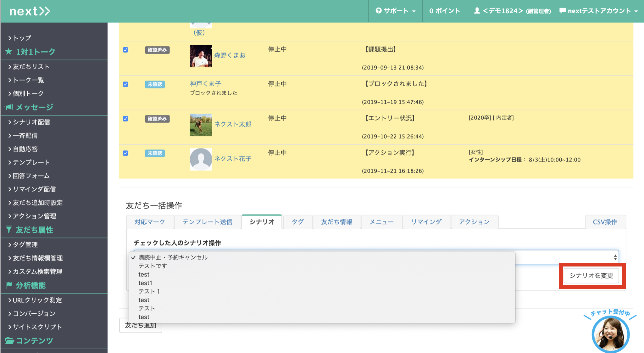Click 森野くまお's profile photo
Image resolution: width=644 pixels, height=353 pixels.
pyautogui.click(x=201, y=56)
